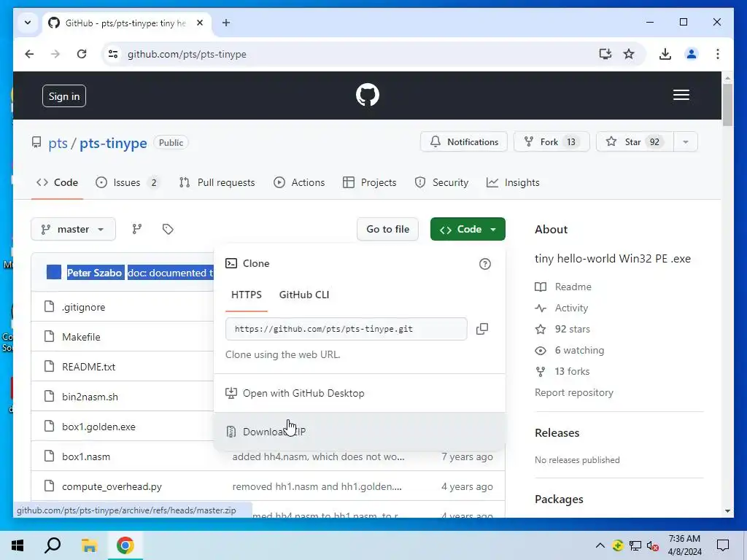The image size is (747, 560).
Task: Open the pts owner link
Action: (x=58, y=143)
